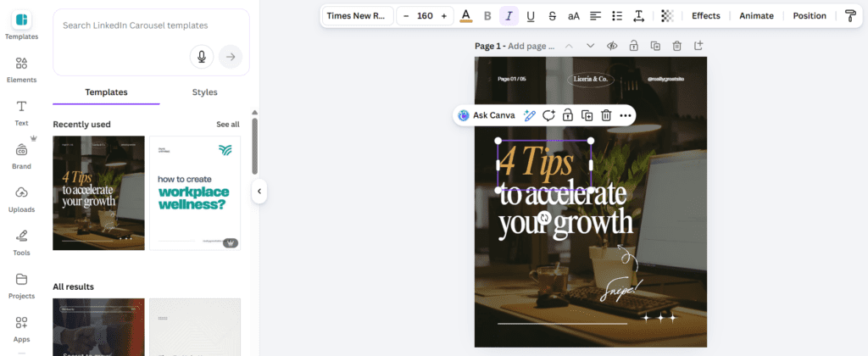This screenshot has height=356, width=868.
Task: Open the Effects menu
Action: (705, 16)
